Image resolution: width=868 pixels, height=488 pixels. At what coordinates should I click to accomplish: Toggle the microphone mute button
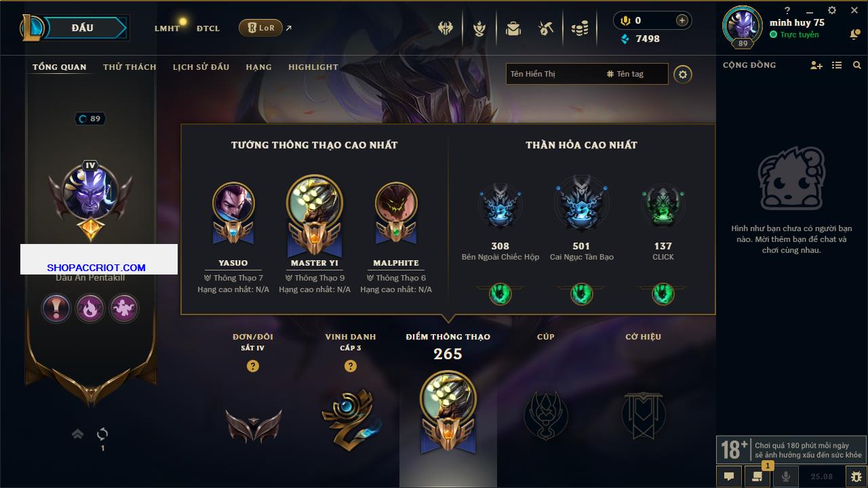point(786,476)
